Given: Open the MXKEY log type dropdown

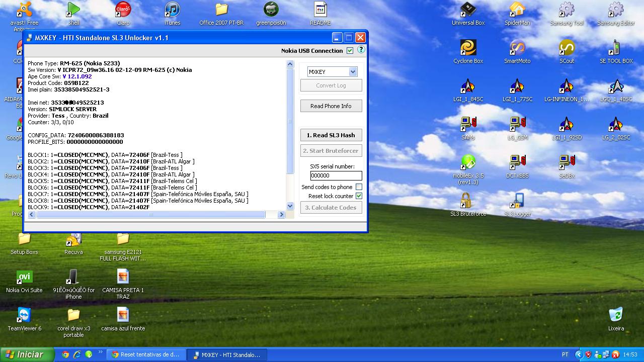Looking at the screenshot, I should (x=353, y=72).
